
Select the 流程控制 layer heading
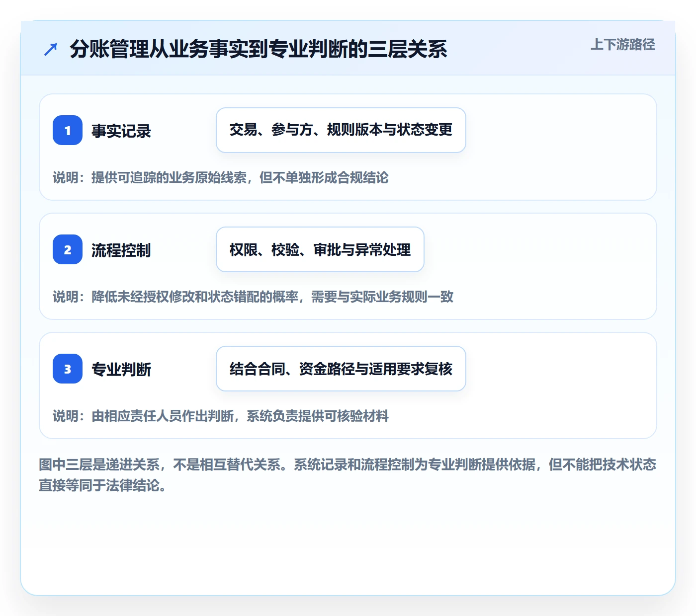point(121,250)
